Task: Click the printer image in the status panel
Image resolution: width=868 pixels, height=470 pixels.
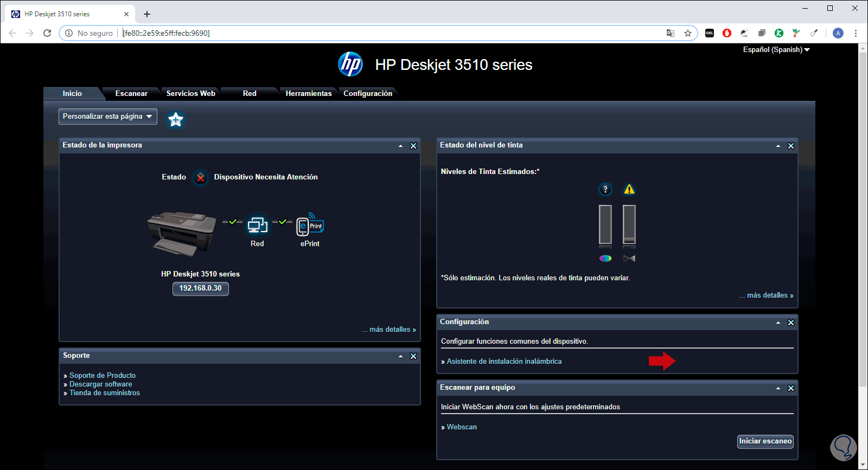Action: 182,233
